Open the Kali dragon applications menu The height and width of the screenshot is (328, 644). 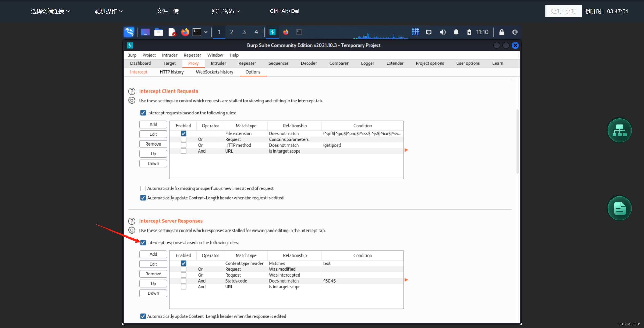click(x=129, y=32)
